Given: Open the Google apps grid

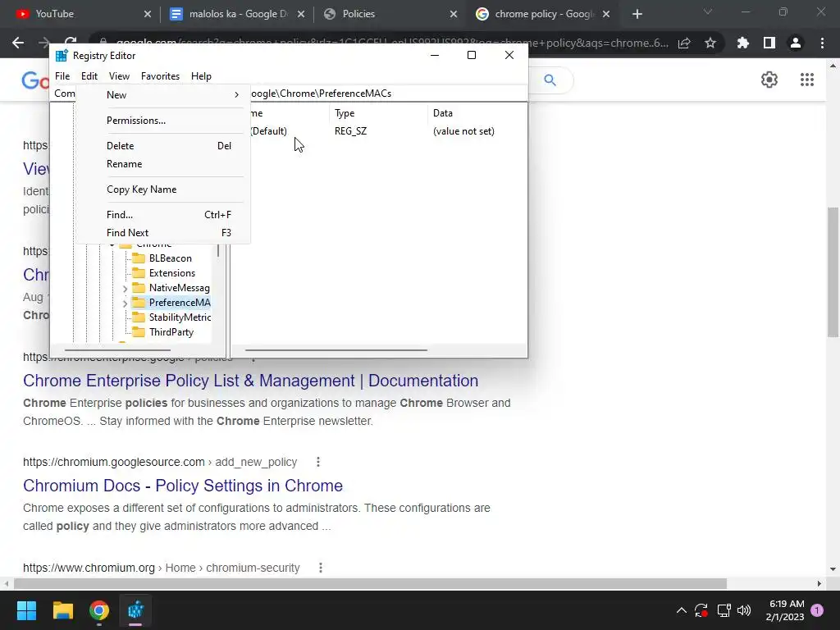Looking at the screenshot, I should click(807, 80).
